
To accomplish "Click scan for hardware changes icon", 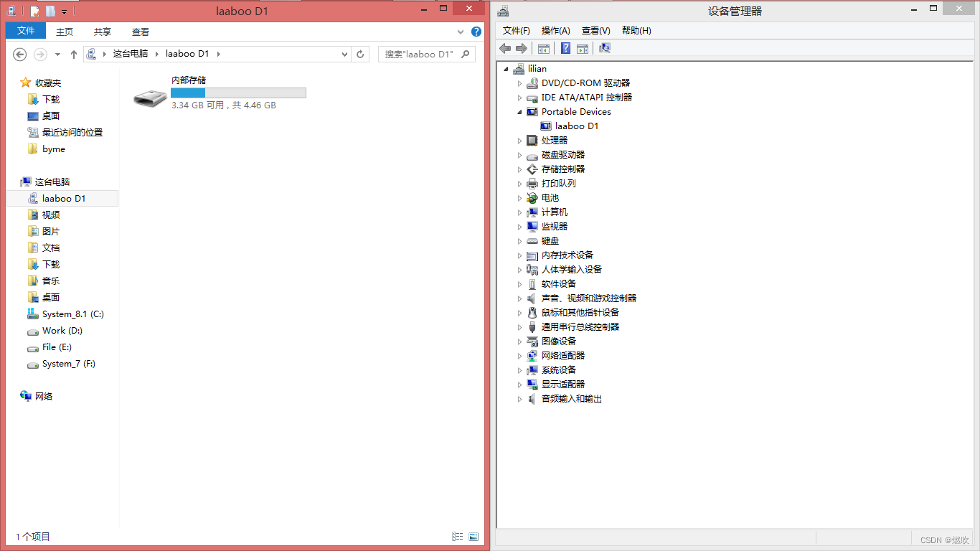I will tap(604, 48).
